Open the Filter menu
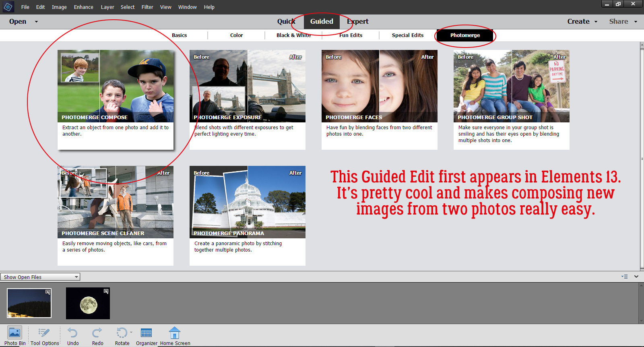The width and height of the screenshot is (644, 347). [147, 7]
